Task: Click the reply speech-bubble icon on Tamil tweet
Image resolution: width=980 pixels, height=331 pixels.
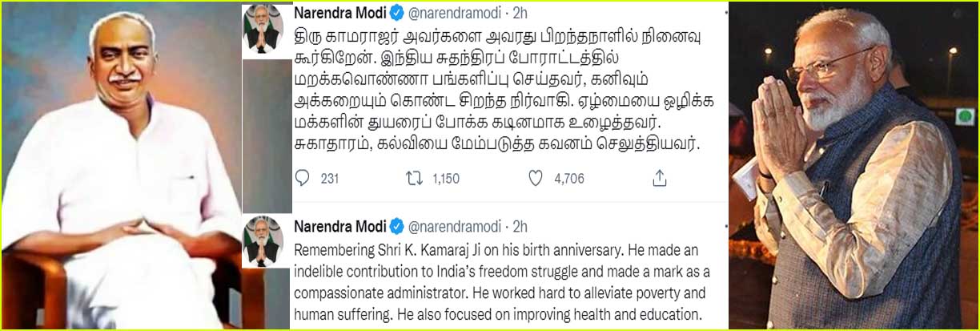Action: [303, 178]
